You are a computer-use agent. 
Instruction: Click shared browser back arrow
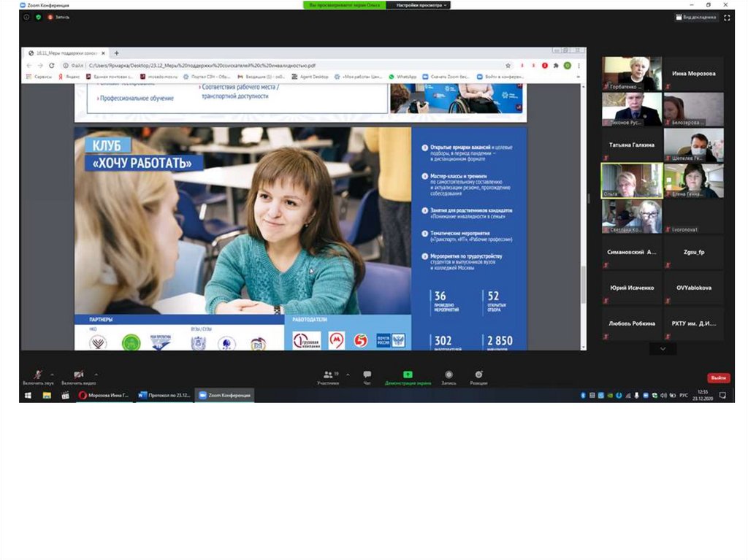coord(29,66)
